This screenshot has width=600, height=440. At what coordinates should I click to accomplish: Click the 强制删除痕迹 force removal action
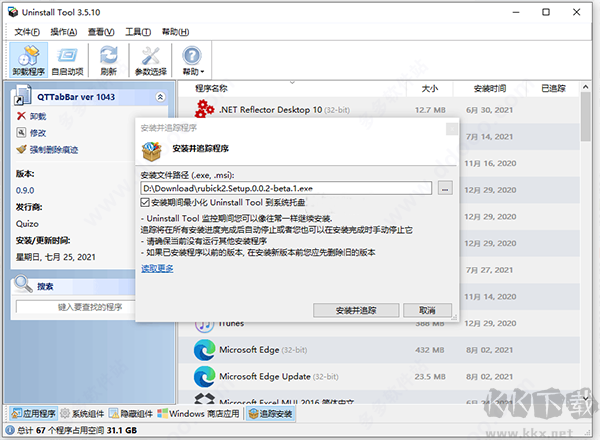point(47,150)
